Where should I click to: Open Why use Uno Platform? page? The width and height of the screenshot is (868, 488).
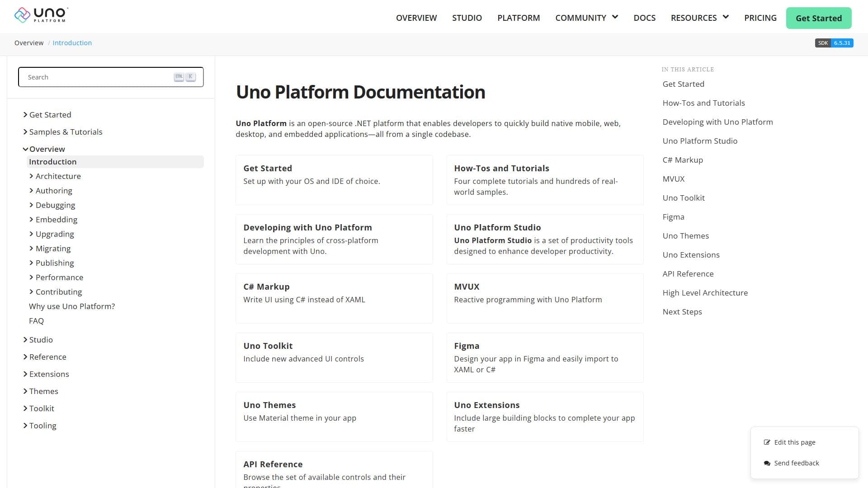pyautogui.click(x=72, y=306)
